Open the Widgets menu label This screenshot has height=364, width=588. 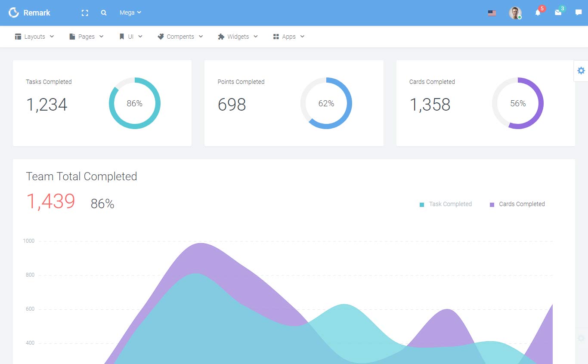pyautogui.click(x=238, y=37)
